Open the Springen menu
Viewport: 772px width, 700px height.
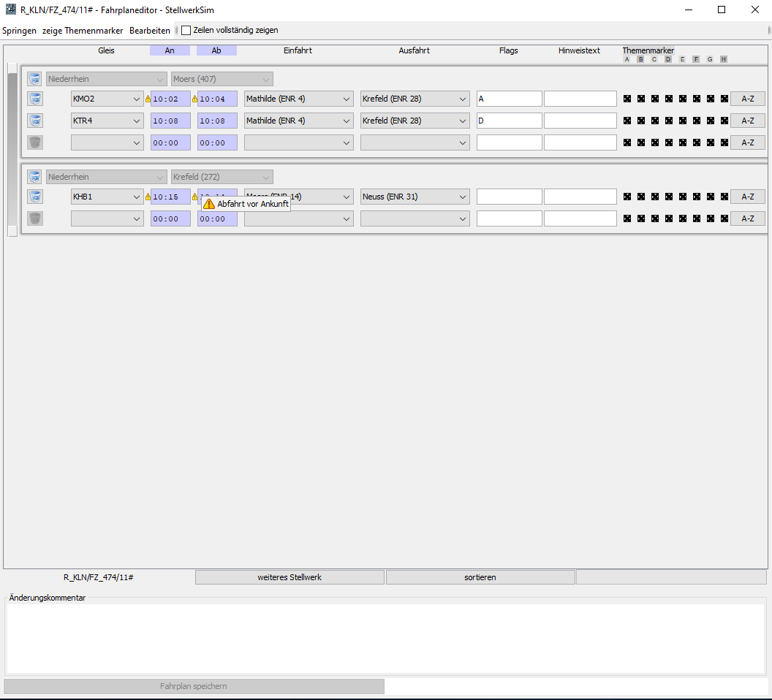(x=19, y=31)
